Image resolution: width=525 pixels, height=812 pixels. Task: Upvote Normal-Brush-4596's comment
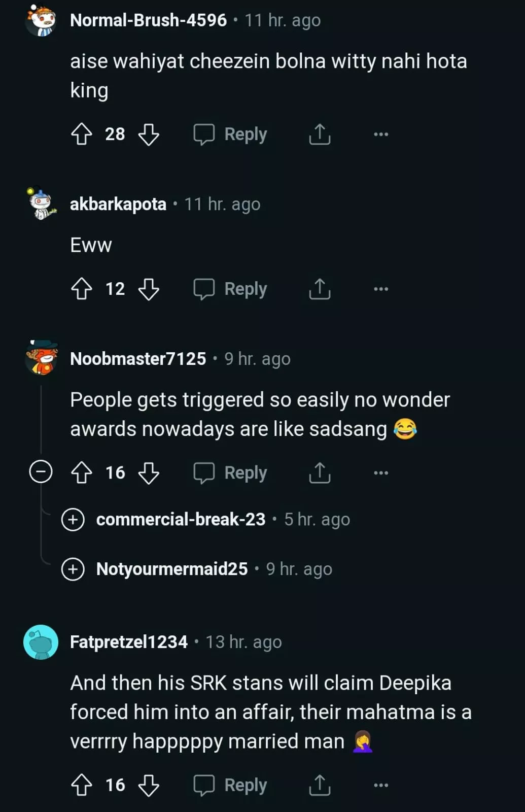tap(82, 134)
